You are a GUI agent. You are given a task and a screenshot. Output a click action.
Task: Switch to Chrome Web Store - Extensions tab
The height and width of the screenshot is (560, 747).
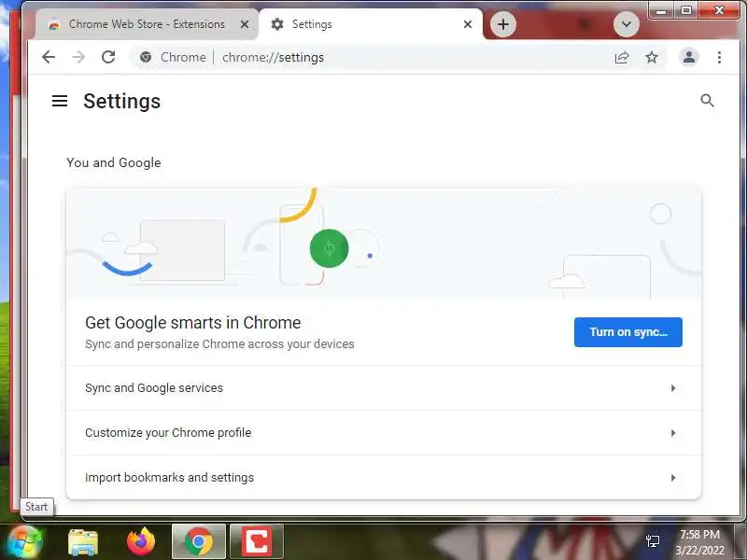coord(147,24)
